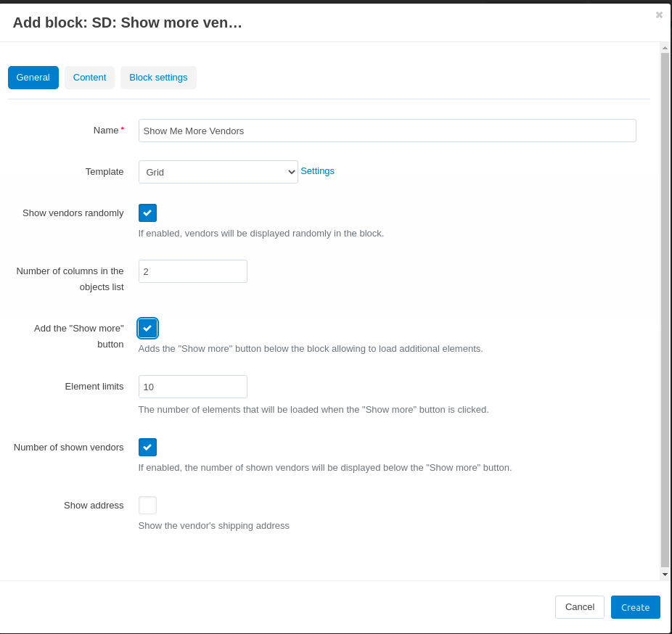This screenshot has width=672, height=634.
Task: Switch to the Content tab
Action: (89, 78)
